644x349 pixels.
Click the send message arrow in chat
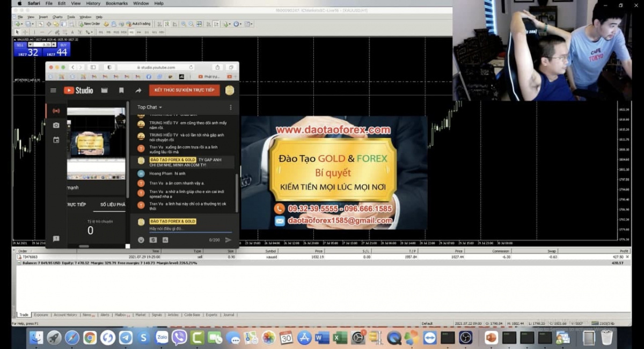[x=228, y=240]
